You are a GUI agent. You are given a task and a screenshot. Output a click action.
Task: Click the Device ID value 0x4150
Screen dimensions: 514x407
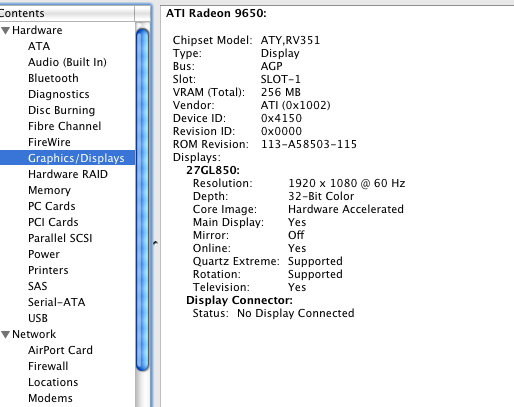point(281,118)
